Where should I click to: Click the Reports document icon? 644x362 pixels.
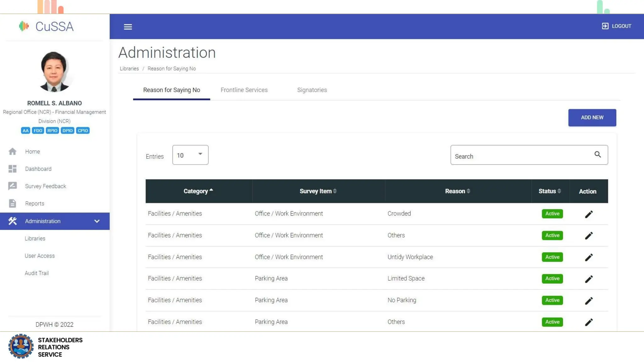pos(13,204)
